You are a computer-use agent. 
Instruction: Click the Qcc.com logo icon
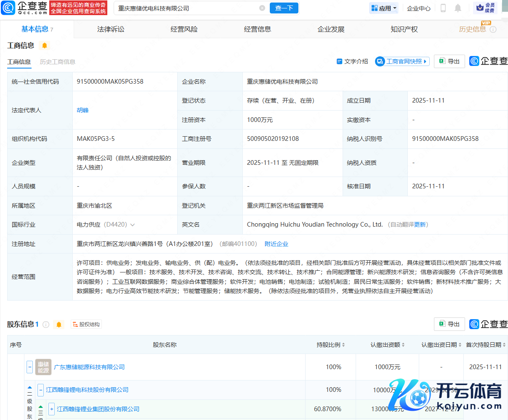8,8
